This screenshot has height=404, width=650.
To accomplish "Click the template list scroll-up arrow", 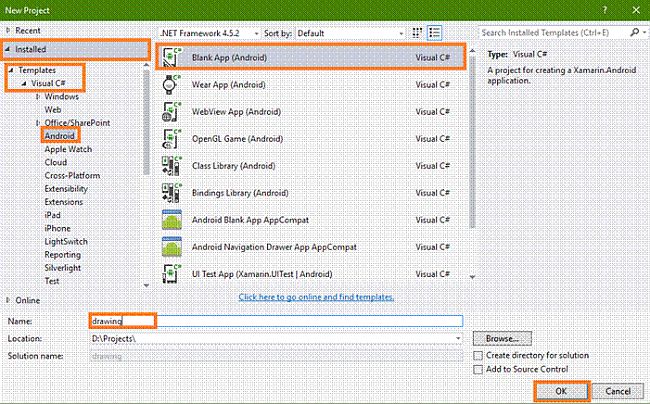I will click(472, 51).
